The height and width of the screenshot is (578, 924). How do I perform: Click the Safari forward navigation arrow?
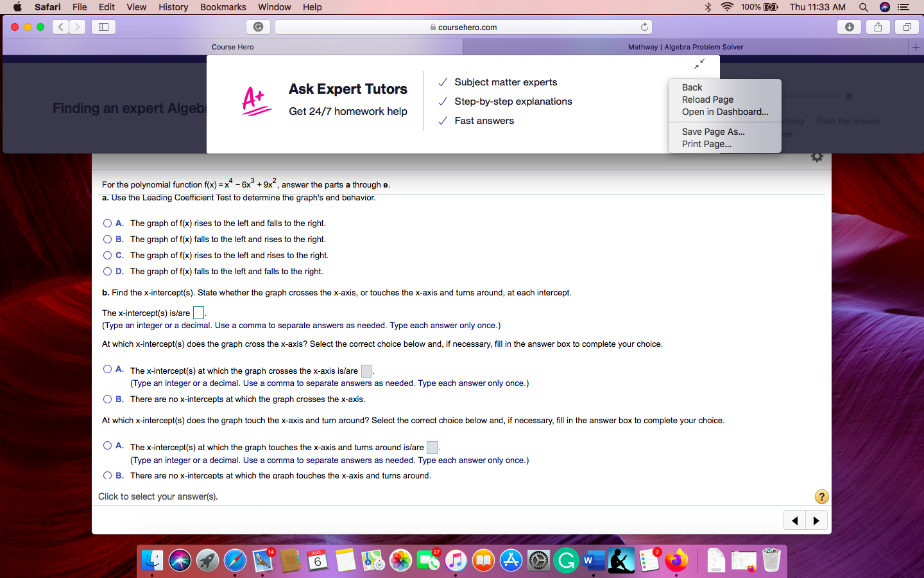[77, 27]
